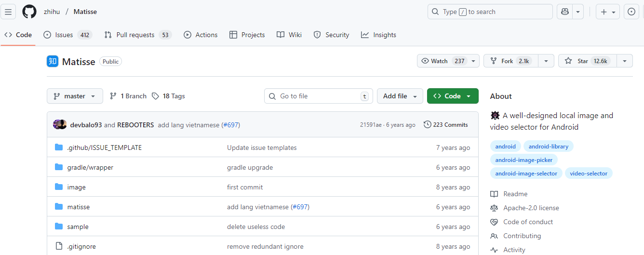Image resolution: width=644 pixels, height=255 pixels.
Task: Open the remove redundant ignore commit
Action: point(265,246)
